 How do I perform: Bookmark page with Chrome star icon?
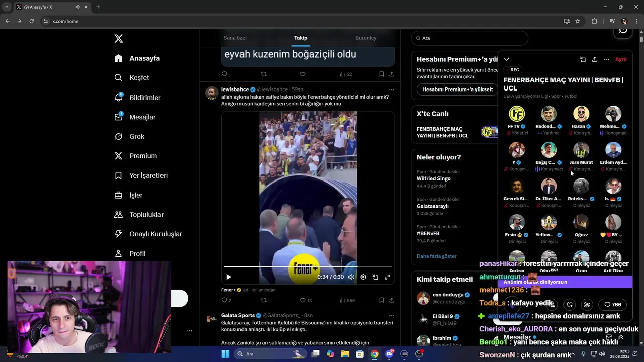point(578,21)
